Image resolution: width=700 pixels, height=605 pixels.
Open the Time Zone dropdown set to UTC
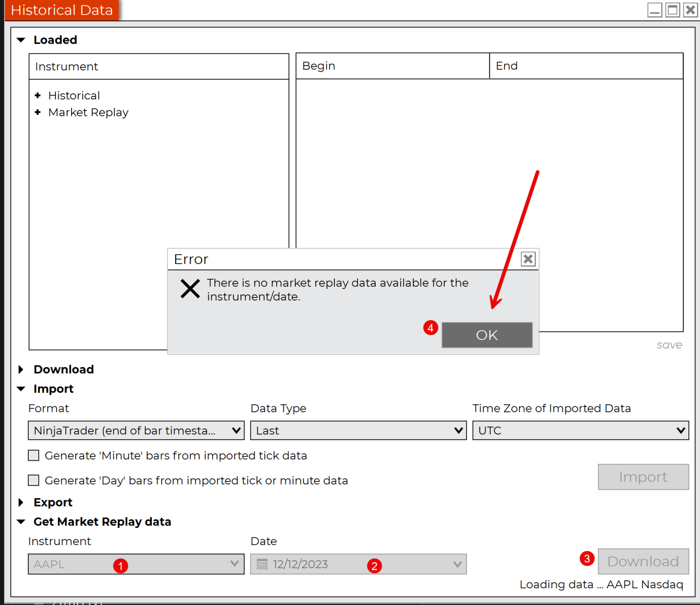tap(580, 431)
